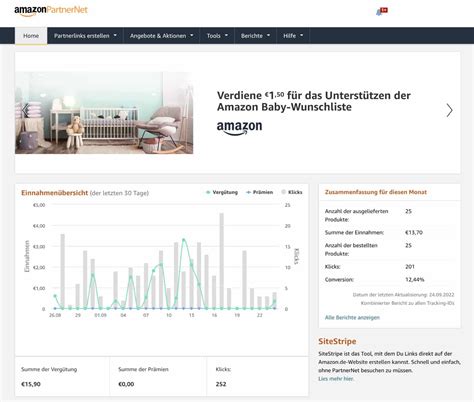
Task: Click the Vergütung peak near 13
Action: pos(184,240)
